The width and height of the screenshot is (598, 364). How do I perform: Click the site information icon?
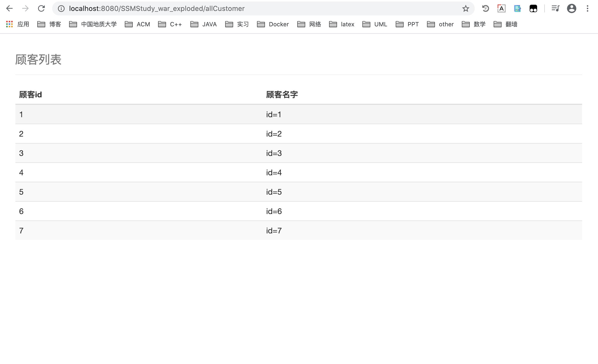(x=61, y=9)
